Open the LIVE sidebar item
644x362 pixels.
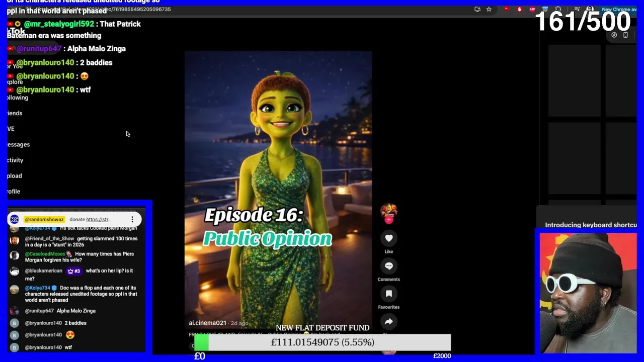tap(11, 129)
